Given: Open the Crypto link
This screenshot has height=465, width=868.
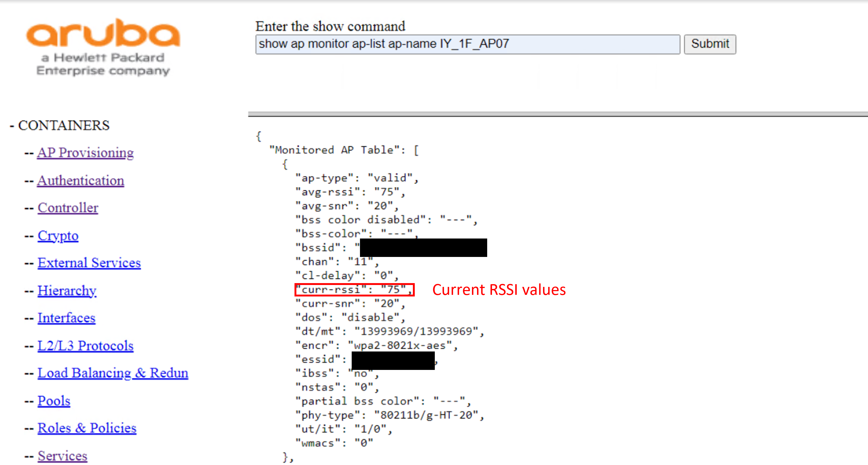Looking at the screenshot, I should coord(58,236).
